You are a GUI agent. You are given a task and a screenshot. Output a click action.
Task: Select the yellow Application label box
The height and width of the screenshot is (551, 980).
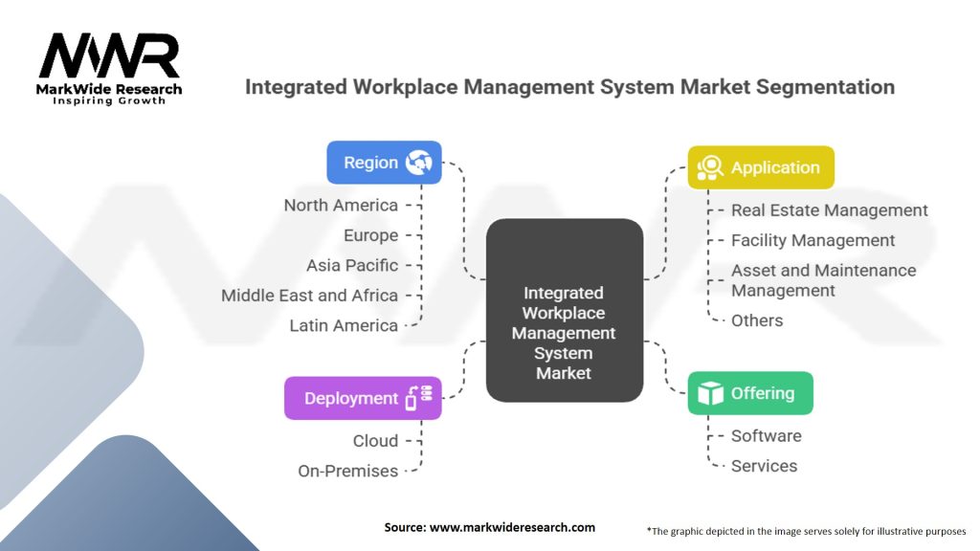[761, 167]
